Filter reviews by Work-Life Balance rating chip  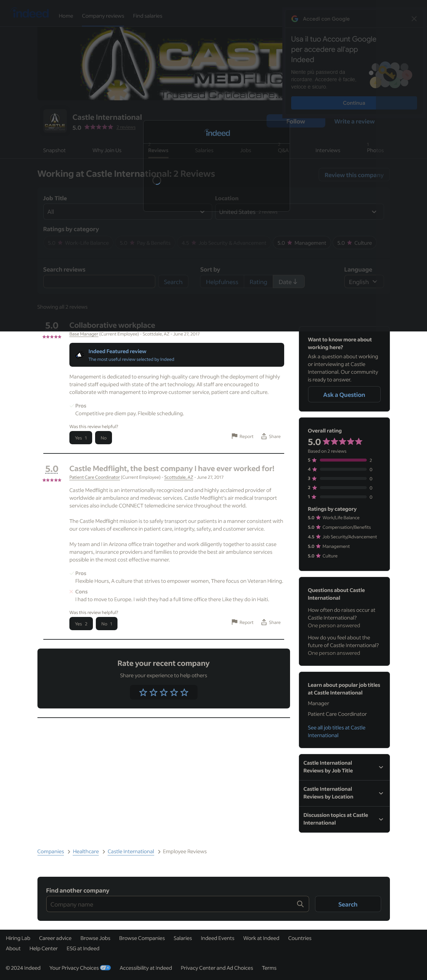click(78, 243)
